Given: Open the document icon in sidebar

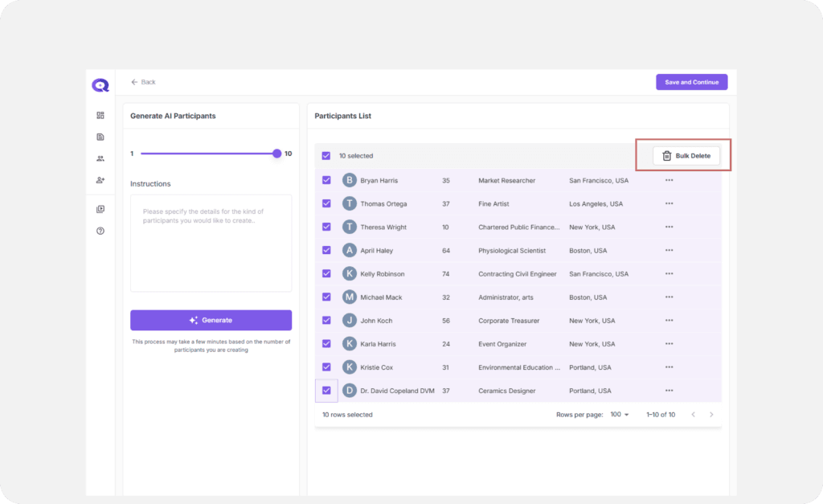Looking at the screenshot, I should (100, 137).
